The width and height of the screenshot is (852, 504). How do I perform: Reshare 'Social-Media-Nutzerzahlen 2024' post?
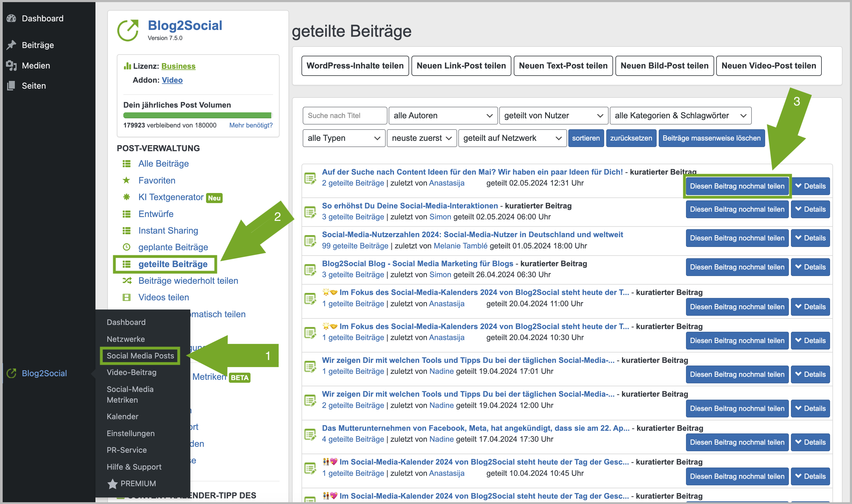point(737,238)
